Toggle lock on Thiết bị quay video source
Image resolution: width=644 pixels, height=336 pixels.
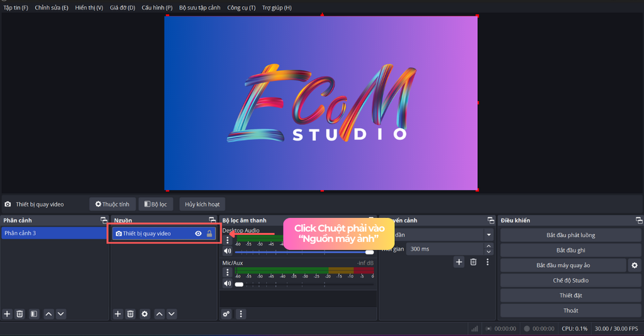[209, 234]
